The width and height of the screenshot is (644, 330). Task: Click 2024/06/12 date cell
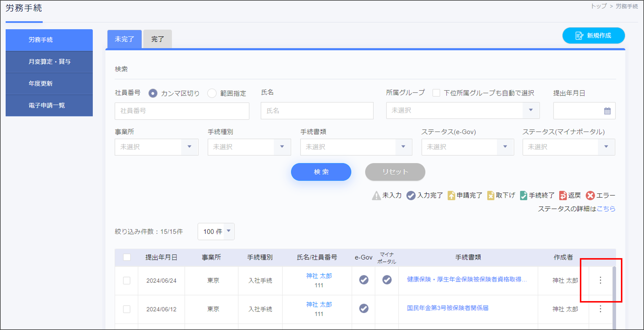[x=161, y=309]
